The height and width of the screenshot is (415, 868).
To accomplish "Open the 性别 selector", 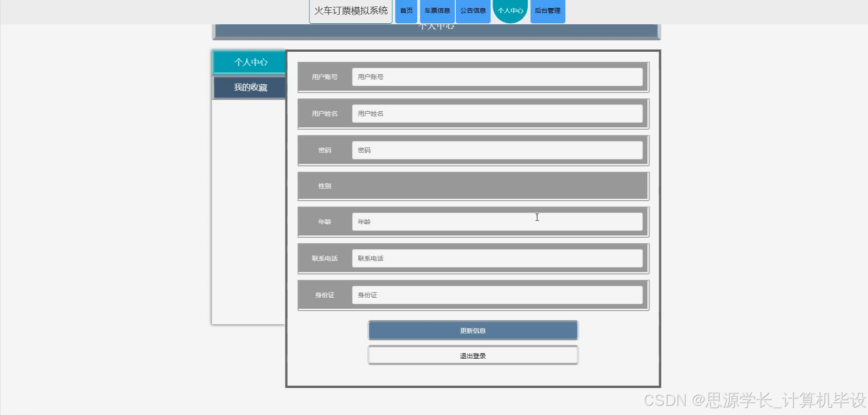I will click(x=473, y=186).
